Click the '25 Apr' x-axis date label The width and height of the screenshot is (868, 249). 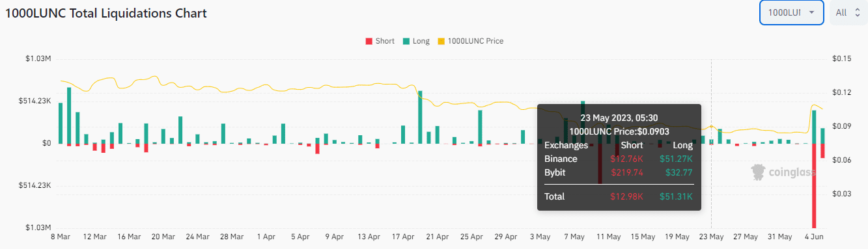coord(471,237)
